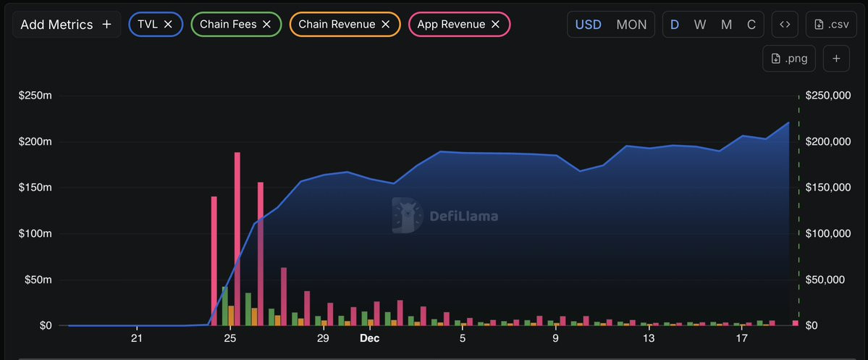This screenshot has height=360, width=868.
Task: Remove the TVL metric via its X
Action: tap(168, 25)
